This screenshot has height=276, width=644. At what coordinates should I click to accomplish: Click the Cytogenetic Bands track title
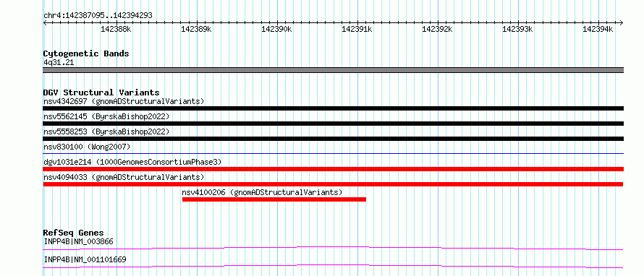pyautogui.click(x=86, y=53)
